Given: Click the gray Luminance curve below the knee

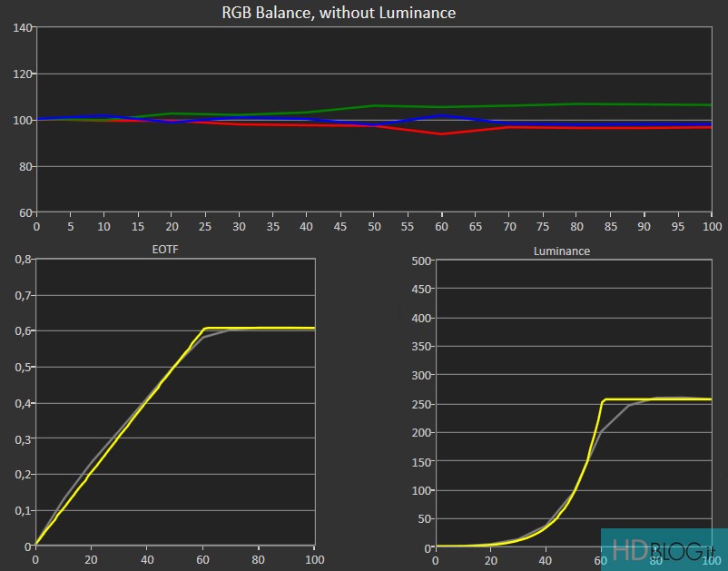Looking at the screenshot, I should (x=615, y=417).
